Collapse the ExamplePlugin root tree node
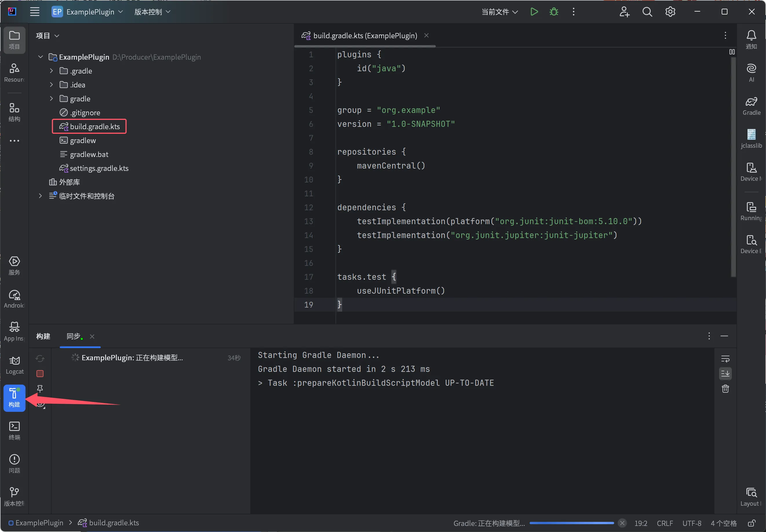Image resolution: width=766 pixels, height=532 pixels. coord(40,57)
